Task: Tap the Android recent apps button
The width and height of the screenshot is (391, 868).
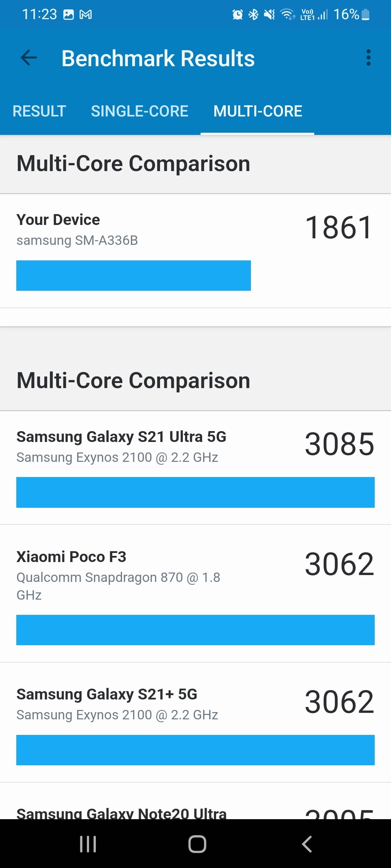Action: tap(88, 844)
